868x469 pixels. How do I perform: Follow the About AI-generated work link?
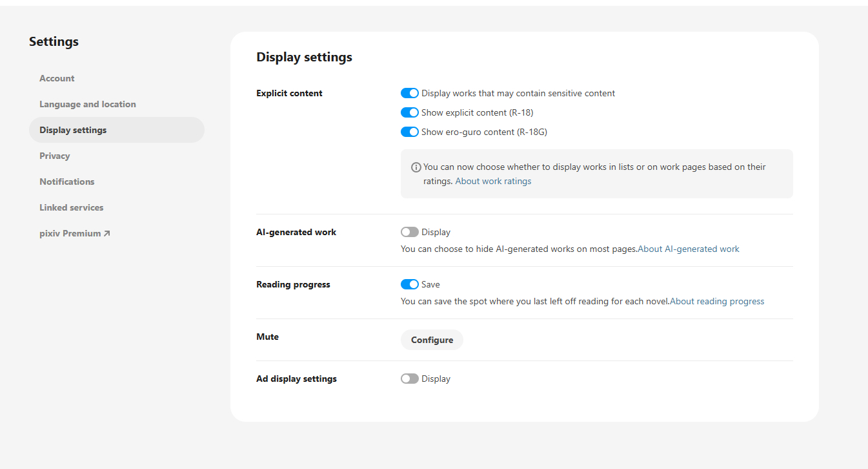pos(689,249)
